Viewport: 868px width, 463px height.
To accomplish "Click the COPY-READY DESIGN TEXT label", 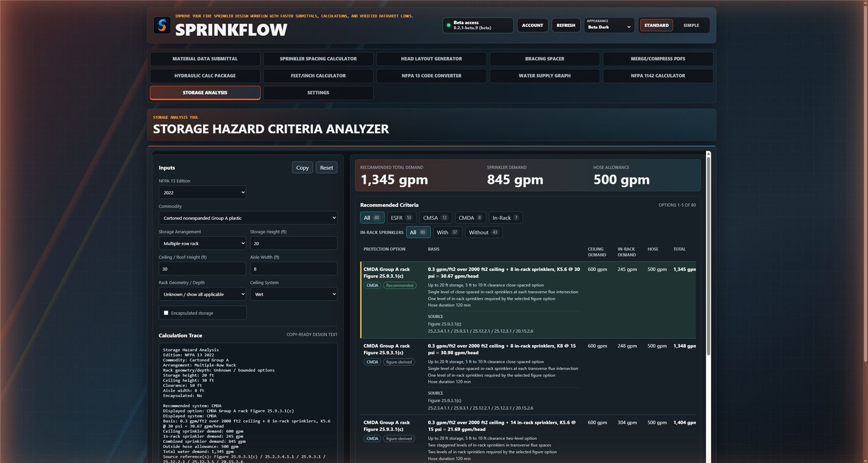I will pyautogui.click(x=312, y=335).
